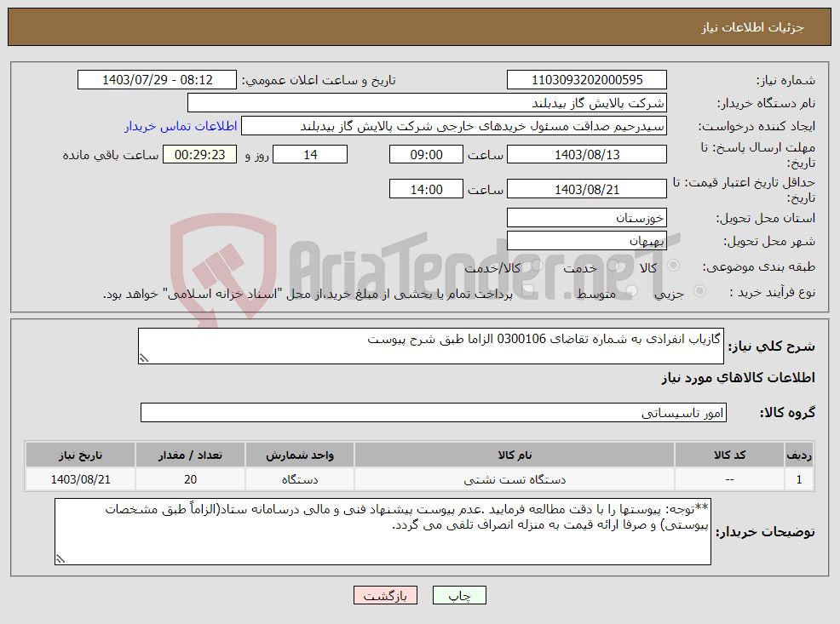This screenshot has width=840, height=624.
Task: Click the اطلاعات کالاهای مورد نیاز section heading
Action: tap(739, 378)
